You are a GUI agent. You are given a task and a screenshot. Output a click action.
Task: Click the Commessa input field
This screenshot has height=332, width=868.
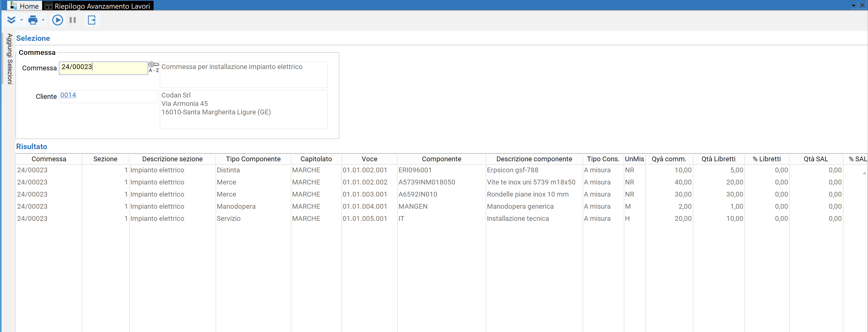pos(103,68)
